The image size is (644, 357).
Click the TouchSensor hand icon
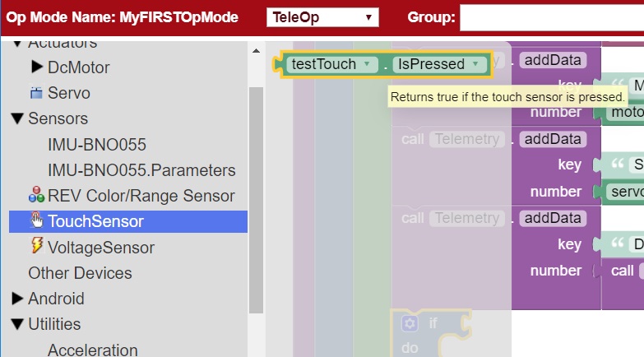(x=36, y=220)
